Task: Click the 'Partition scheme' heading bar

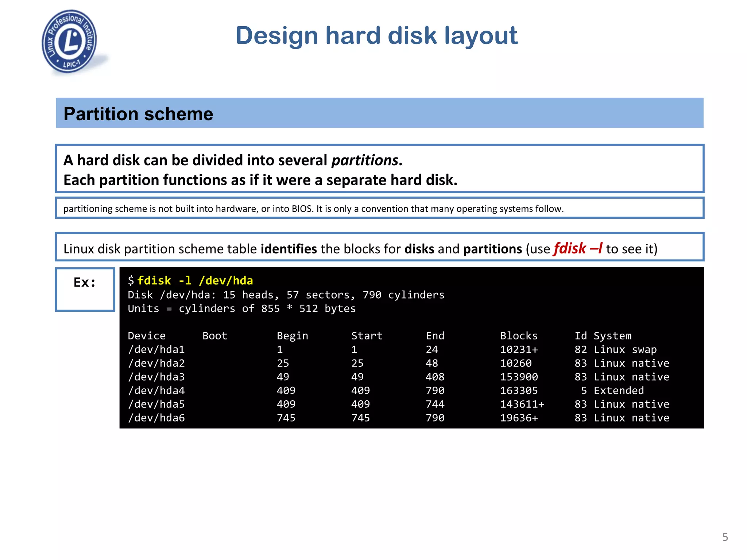Action: point(379,113)
